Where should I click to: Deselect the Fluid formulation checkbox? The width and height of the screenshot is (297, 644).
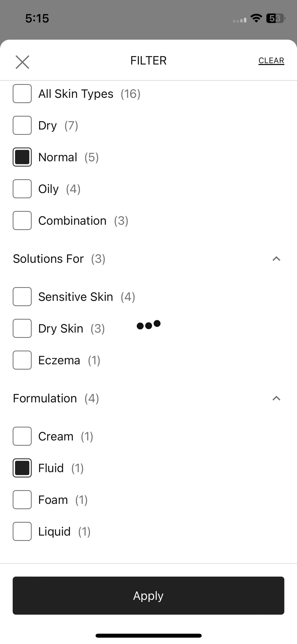point(22,468)
